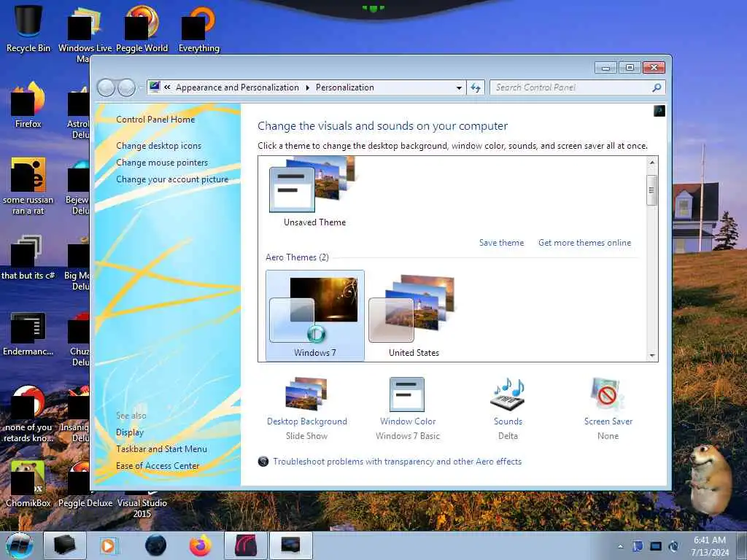
Task: Open Sounds settings
Action: [x=508, y=408]
